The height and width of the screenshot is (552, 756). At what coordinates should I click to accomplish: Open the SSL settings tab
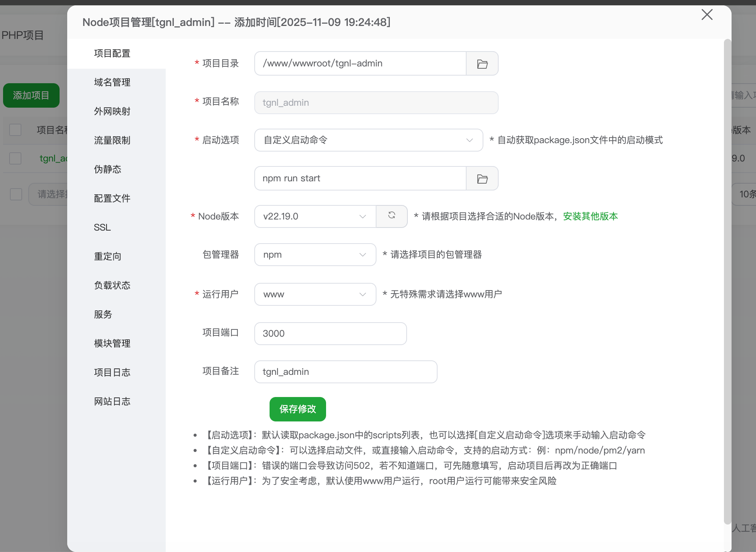point(102,227)
